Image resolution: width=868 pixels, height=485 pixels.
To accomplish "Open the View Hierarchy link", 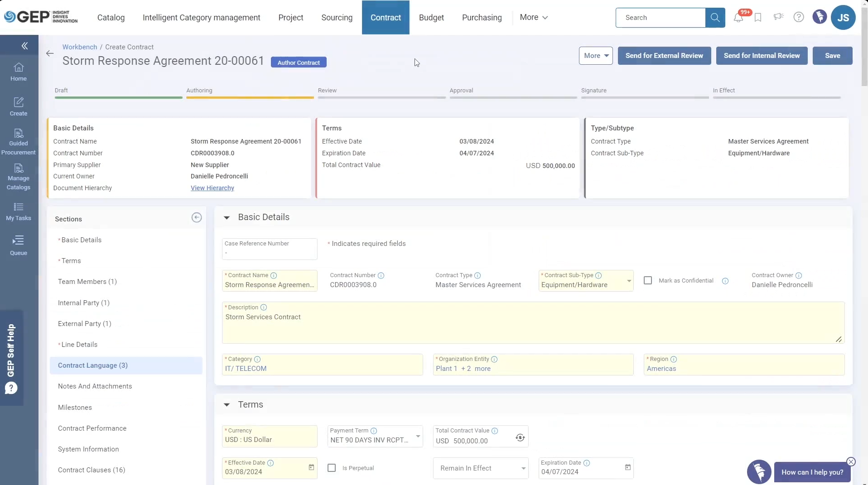I will point(212,188).
